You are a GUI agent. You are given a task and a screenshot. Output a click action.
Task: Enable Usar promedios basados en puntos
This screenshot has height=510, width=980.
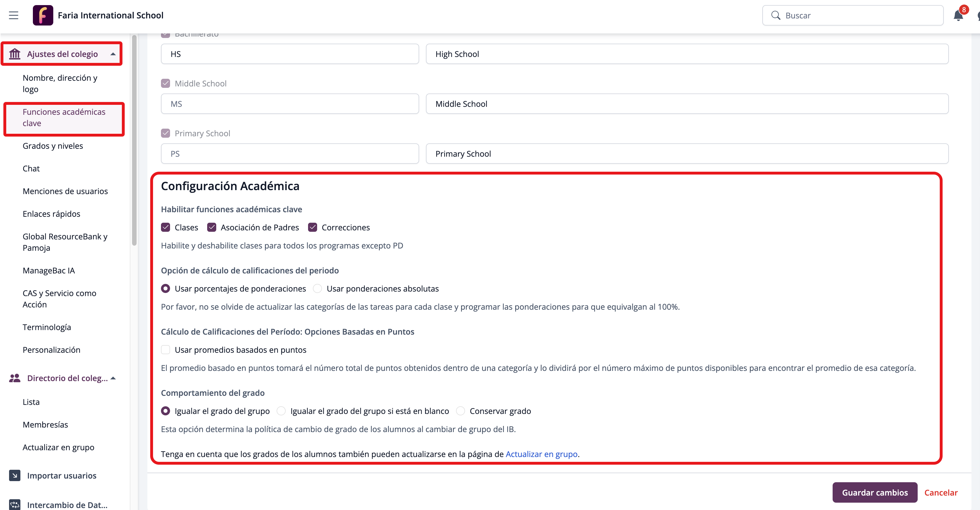(166, 350)
